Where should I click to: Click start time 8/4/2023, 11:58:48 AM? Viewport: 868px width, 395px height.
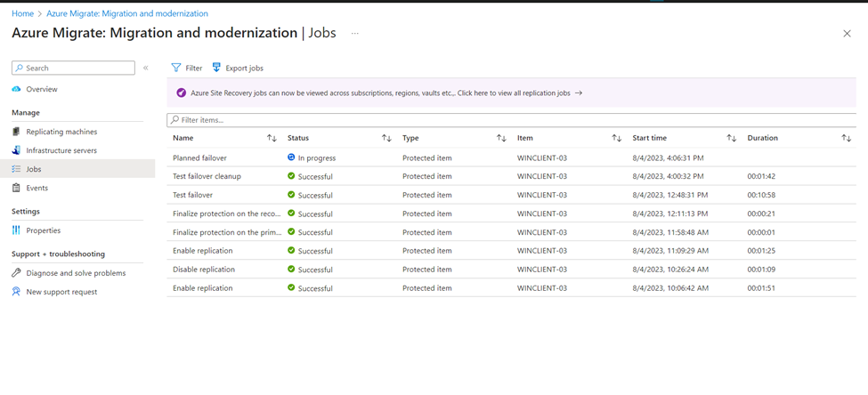point(670,232)
